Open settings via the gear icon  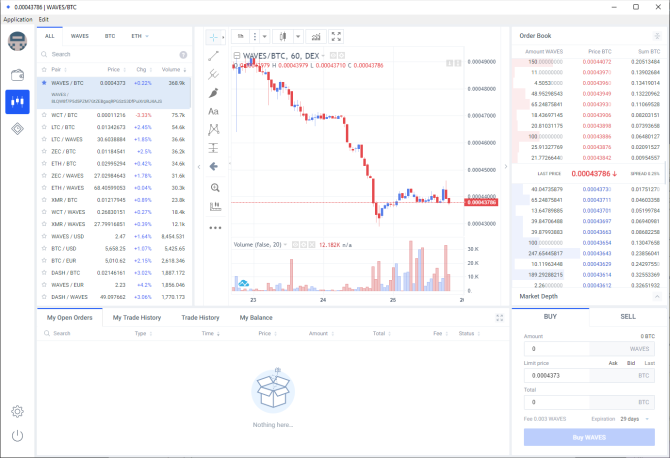(x=17, y=411)
